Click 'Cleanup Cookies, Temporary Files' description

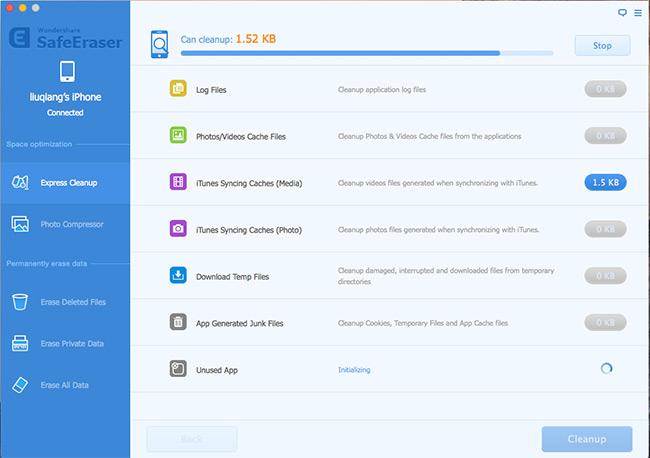(x=423, y=323)
